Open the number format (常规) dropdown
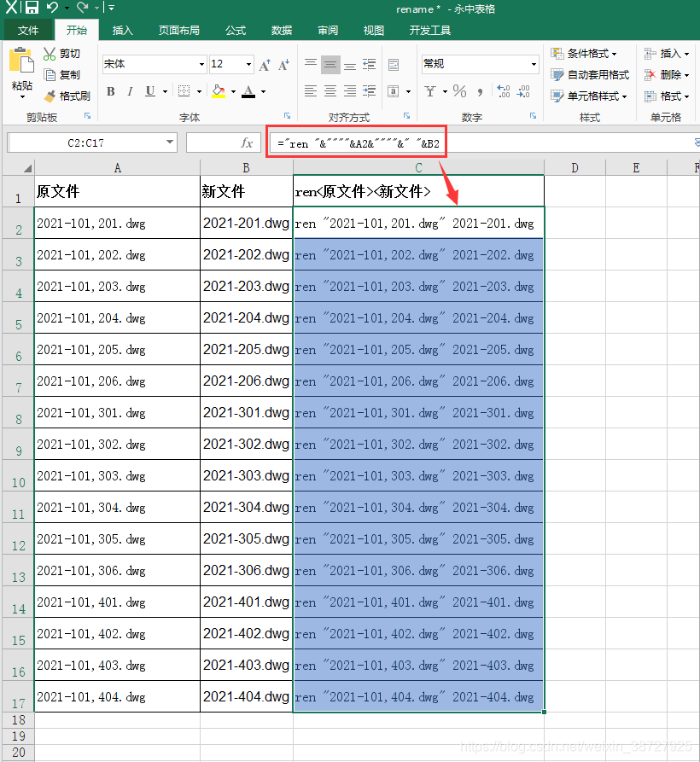This screenshot has height=762, width=700. (535, 64)
